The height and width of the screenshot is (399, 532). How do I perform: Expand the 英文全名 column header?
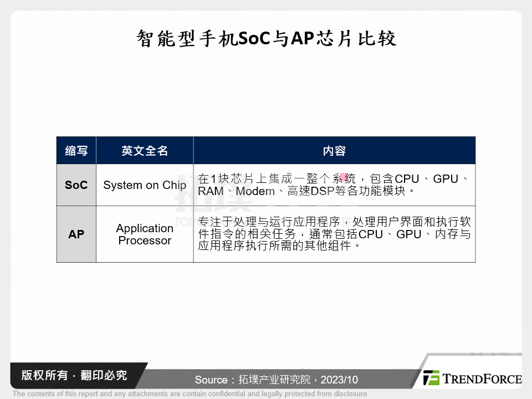point(144,150)
